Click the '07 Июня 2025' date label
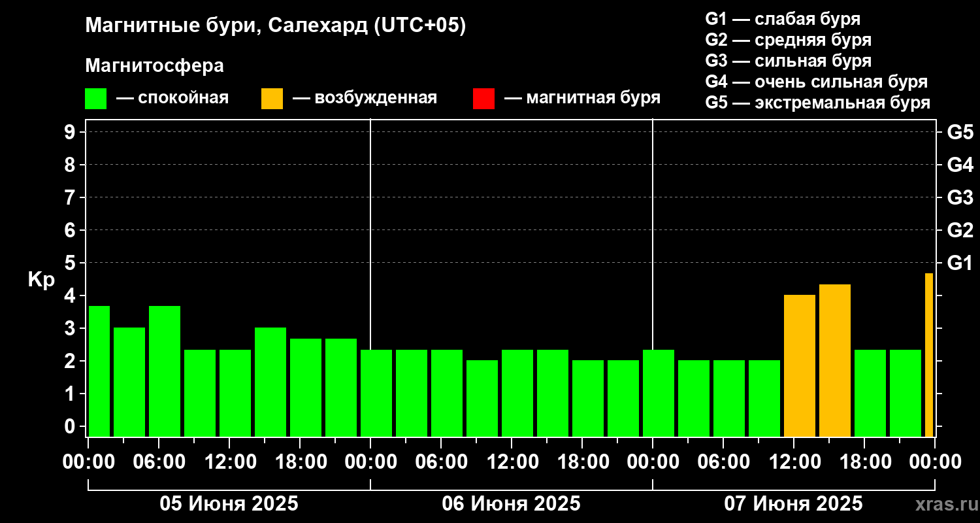Screen dimensions: 980x523 coord(793,504)
